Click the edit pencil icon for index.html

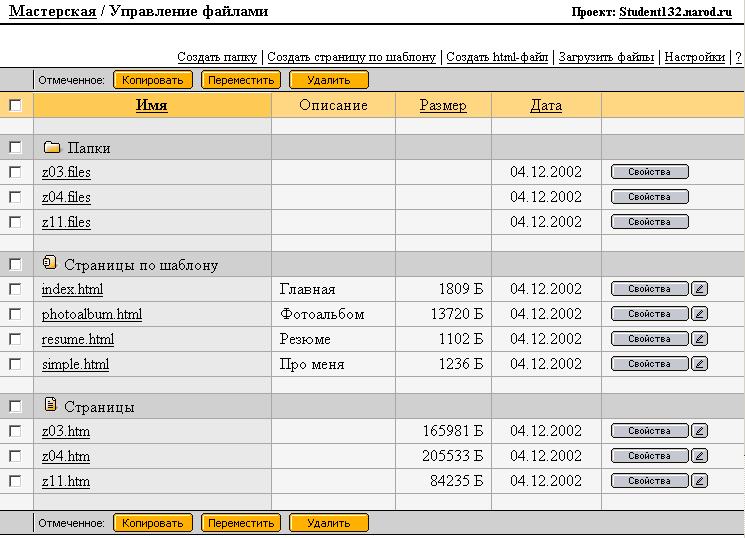[x=699, y=289]
